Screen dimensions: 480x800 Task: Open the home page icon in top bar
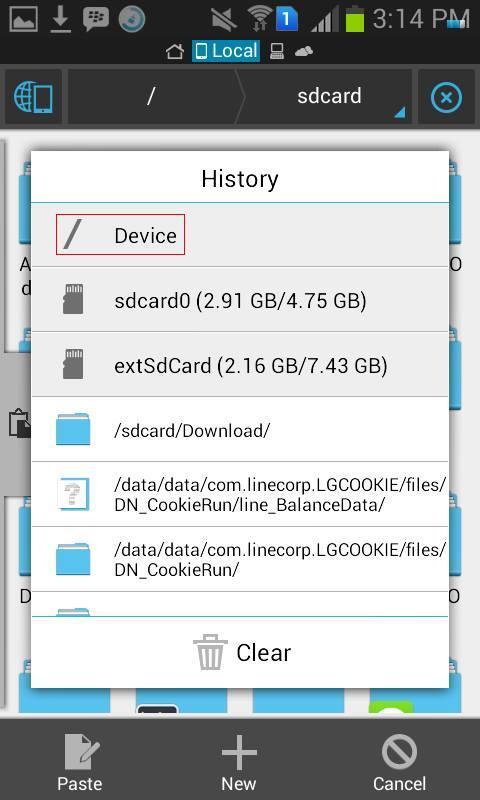pyautogui.click(x=175, y=52)
